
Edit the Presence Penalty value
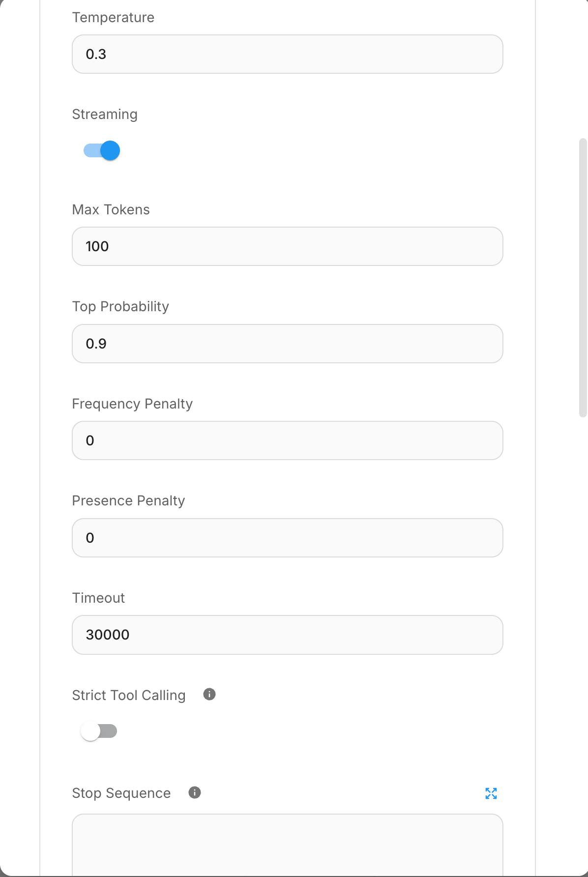coord(287,538)
